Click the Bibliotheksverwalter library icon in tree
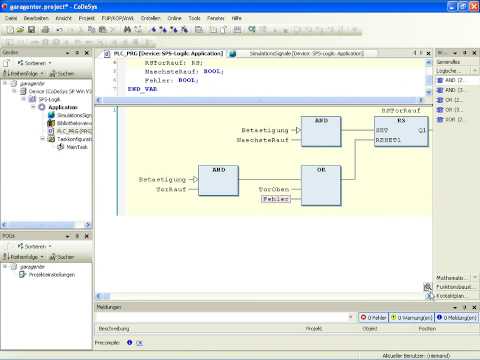 click(x=51, y=123)
